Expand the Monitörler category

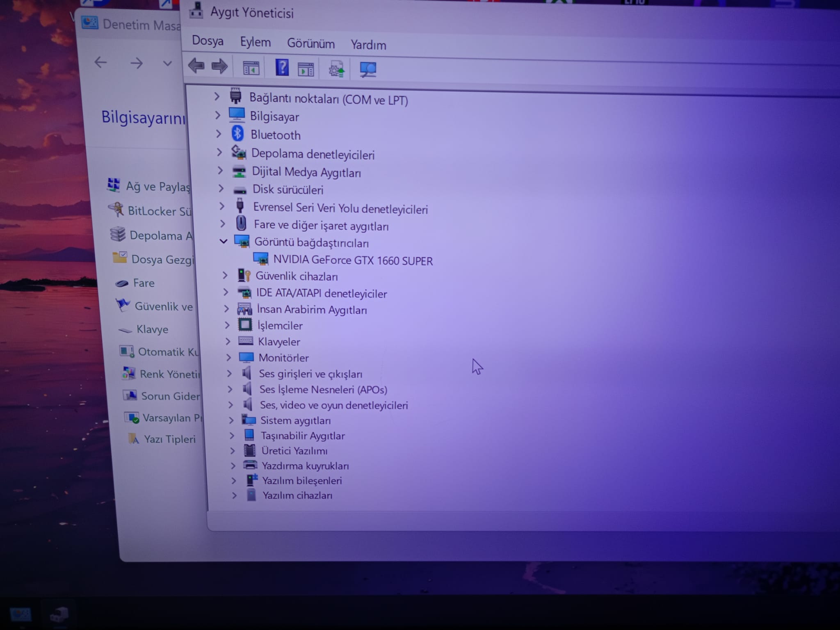229,357
